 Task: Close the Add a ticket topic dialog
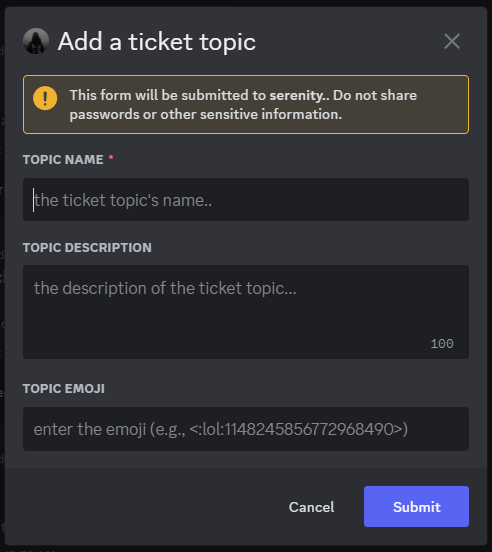tap(452, 42)
